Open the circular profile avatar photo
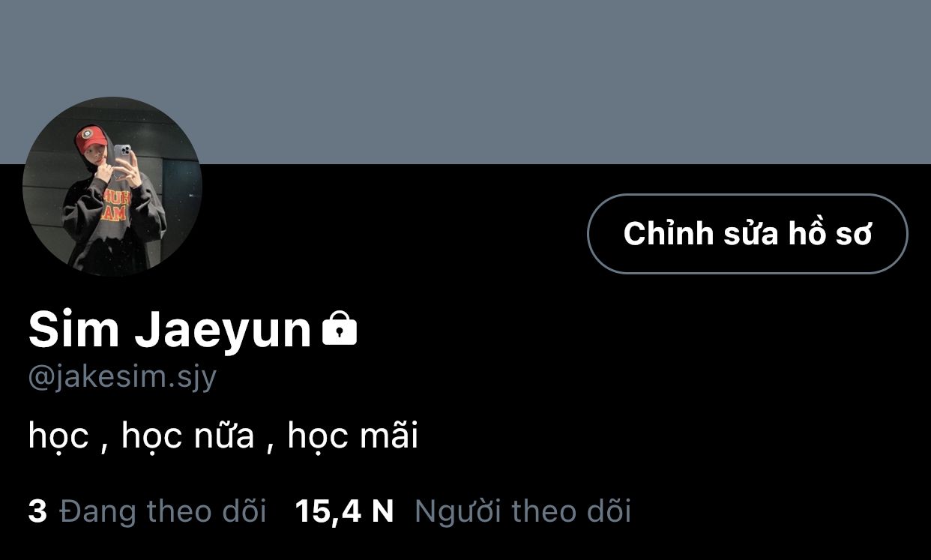This screenshot has width=931, height=560. click(112, 187)
